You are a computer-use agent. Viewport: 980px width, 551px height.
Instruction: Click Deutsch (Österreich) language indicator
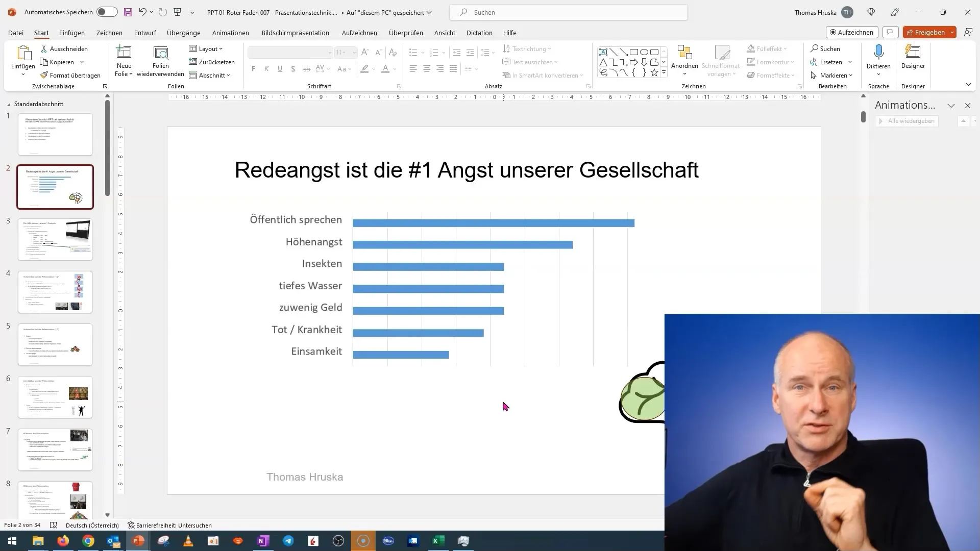tap(92, 525)
